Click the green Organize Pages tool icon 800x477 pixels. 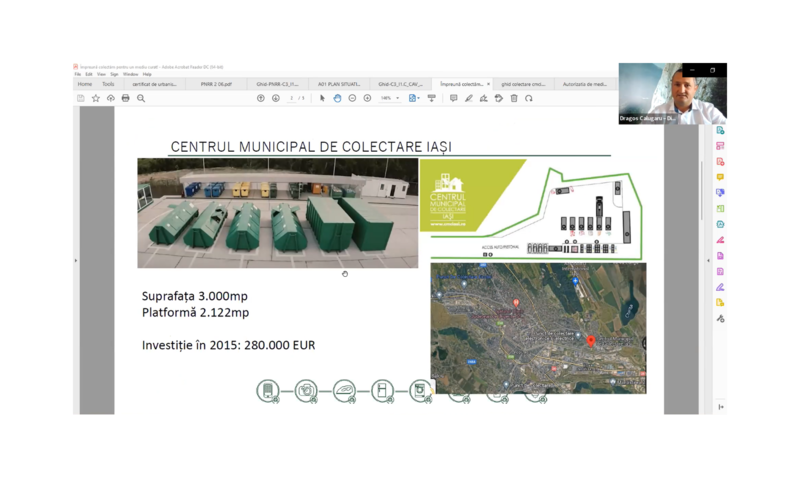pyautogui.click(x=720, y=209)
